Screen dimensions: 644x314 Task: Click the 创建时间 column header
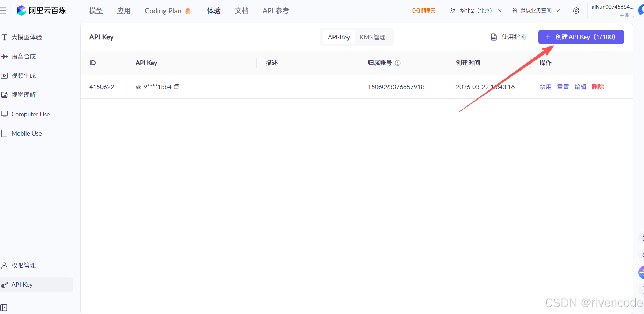click(x=468, y=63)
